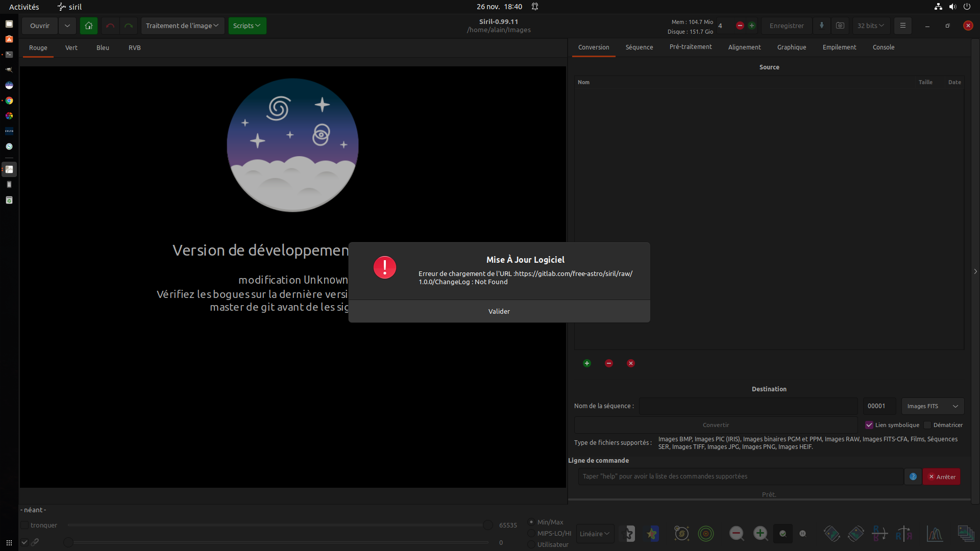Click the green add source file icon
Screen dimensions: 980x551
[x=587, y=363]
